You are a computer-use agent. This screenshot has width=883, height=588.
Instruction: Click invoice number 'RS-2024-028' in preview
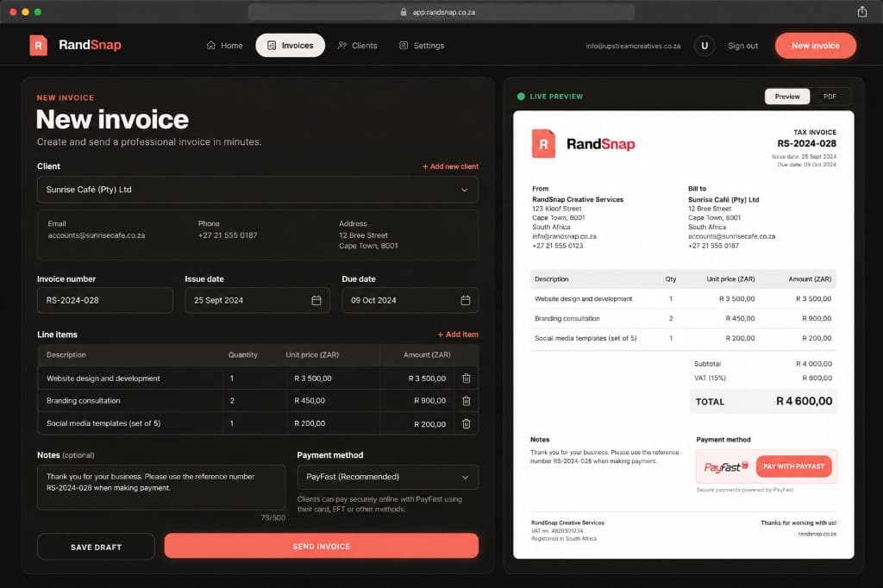pyautogui.click(x=806, y=144)
